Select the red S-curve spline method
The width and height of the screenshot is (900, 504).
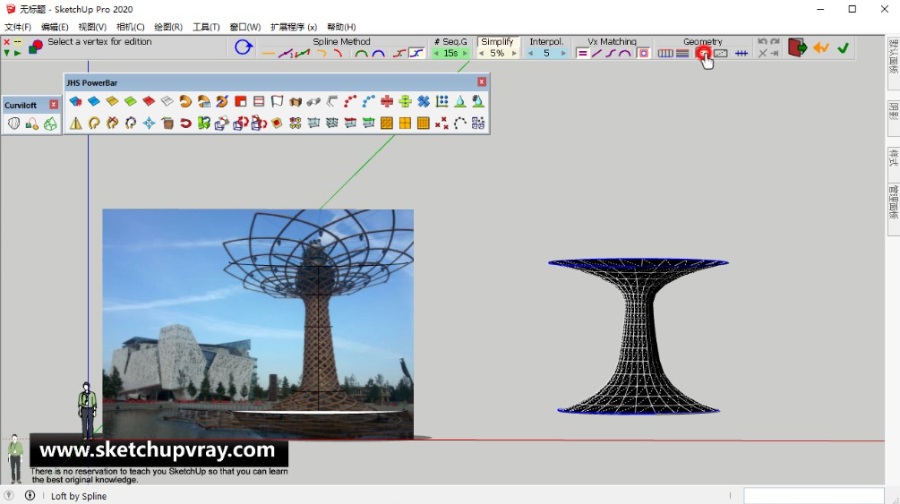click(x=399, y=53)
